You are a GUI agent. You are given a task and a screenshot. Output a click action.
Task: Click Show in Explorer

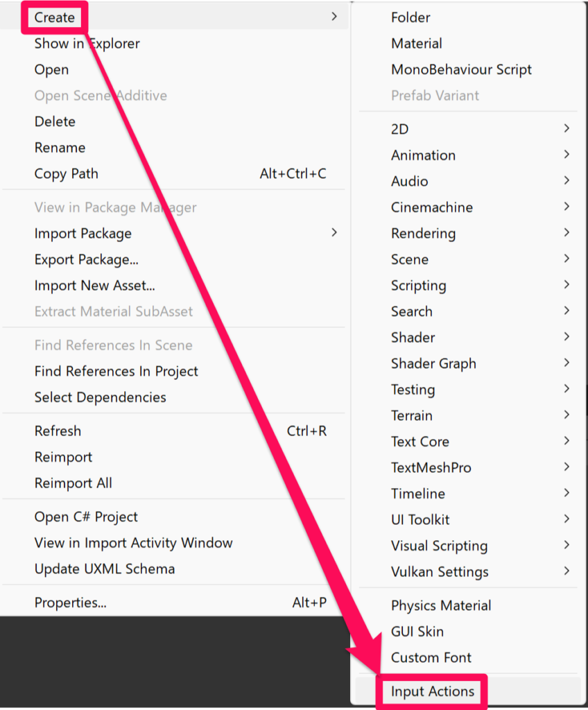coord(87,44)
